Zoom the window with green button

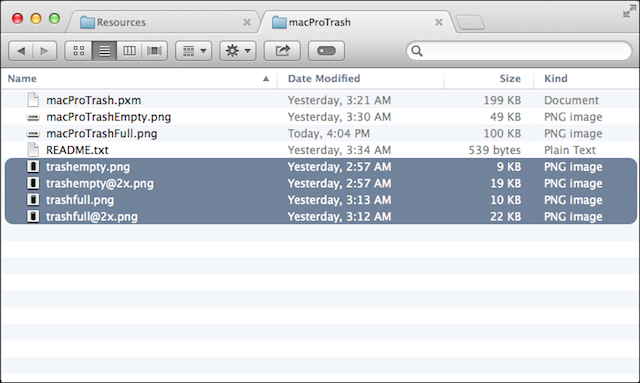point(54,18)
